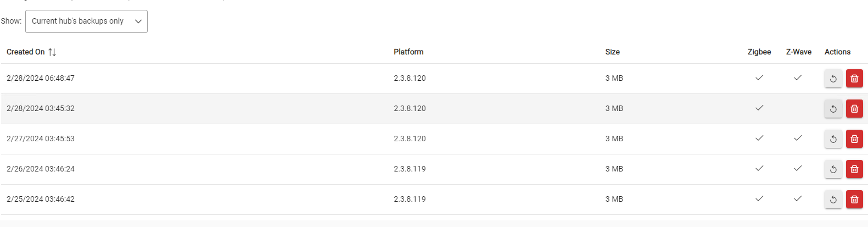This screenshot has width=868, height=227.
Task: Select the Zigbee checkmark for 2/28/2024 03:45:32
Action: click(x=759, y=108)
